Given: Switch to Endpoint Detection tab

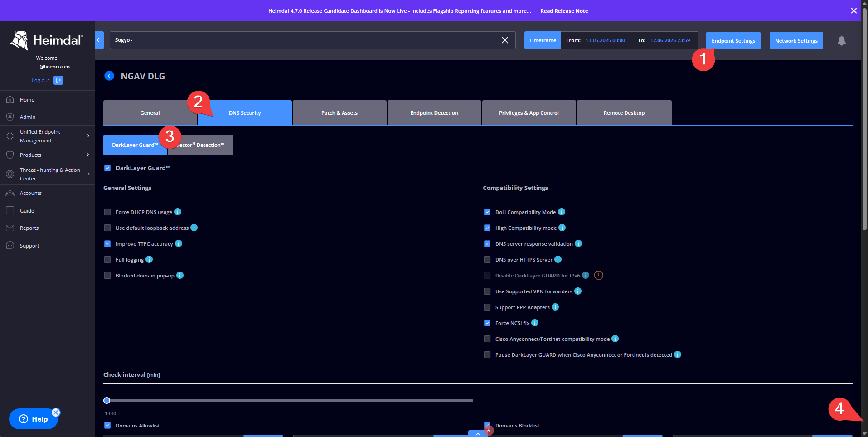Looking at the screenshot, I should (x=434, y=112).
